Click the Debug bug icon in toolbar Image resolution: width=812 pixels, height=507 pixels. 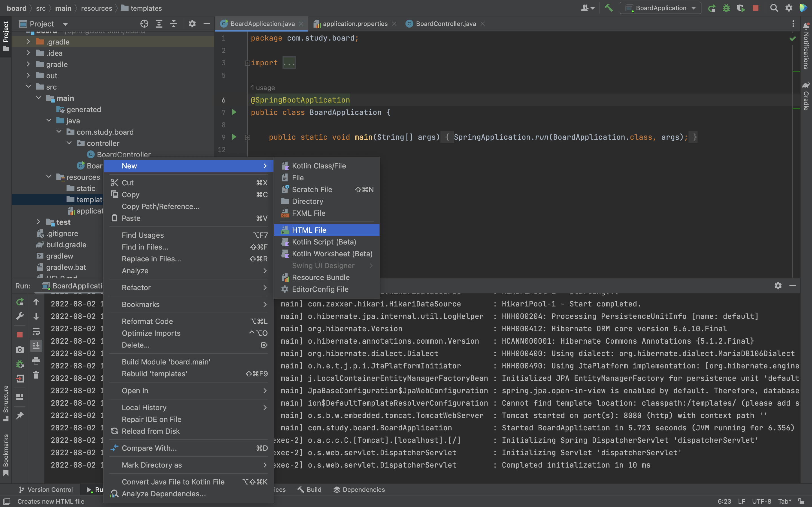click(x=726, y=8)
